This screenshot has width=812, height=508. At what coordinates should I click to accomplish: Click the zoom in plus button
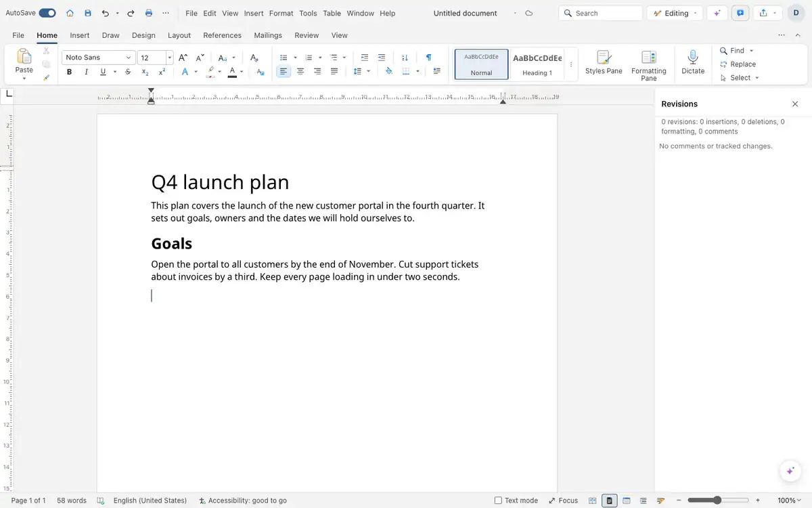coord(758,501)
